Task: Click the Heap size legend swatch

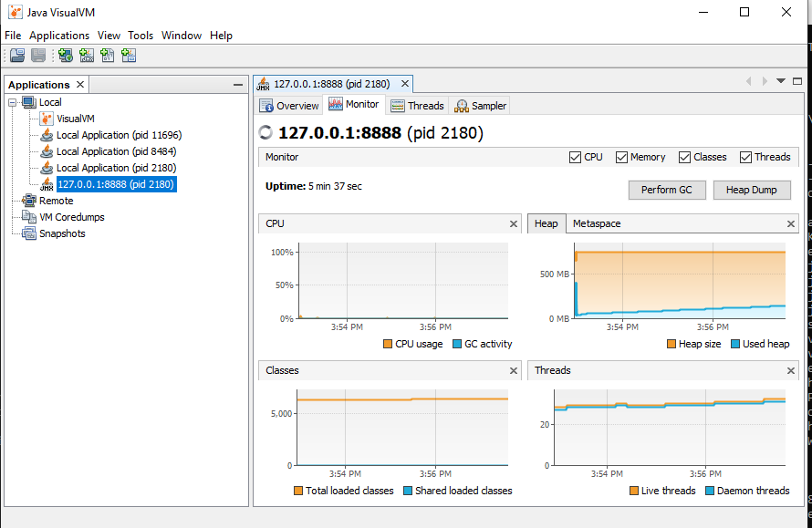Action: (671, 344)
